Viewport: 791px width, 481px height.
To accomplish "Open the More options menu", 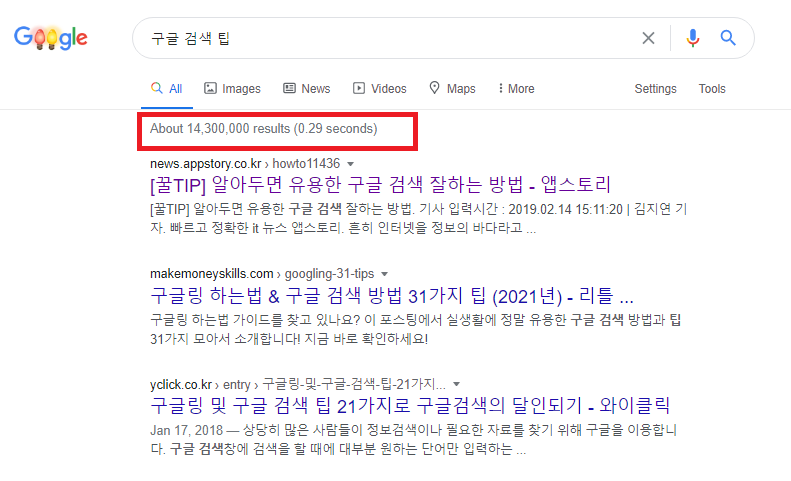I will (516, 89).
